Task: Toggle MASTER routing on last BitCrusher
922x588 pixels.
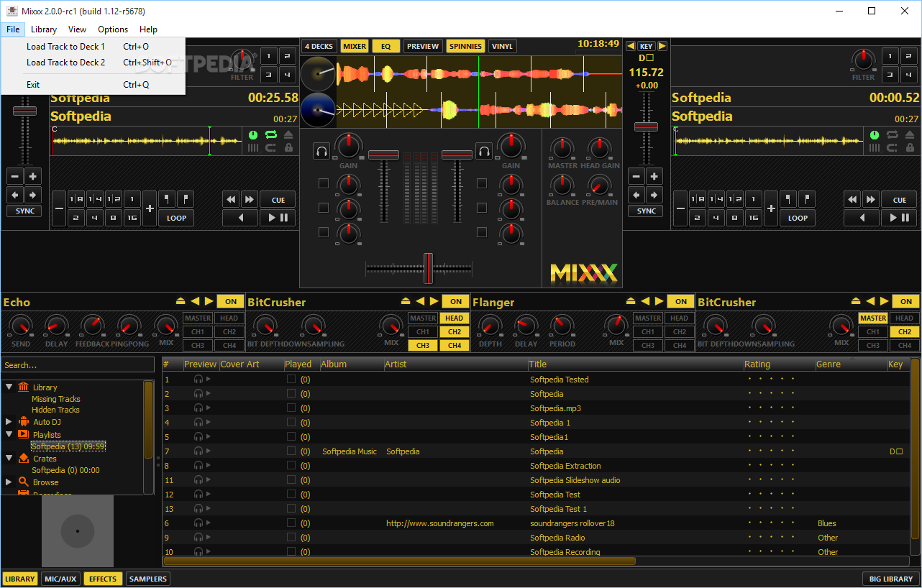Action: pyautogui.click(x=873, y=318)
